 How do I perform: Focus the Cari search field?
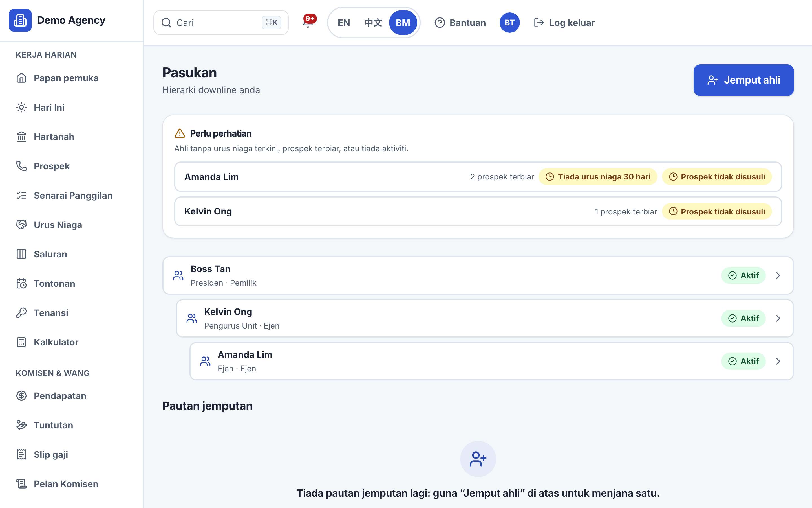221,23
